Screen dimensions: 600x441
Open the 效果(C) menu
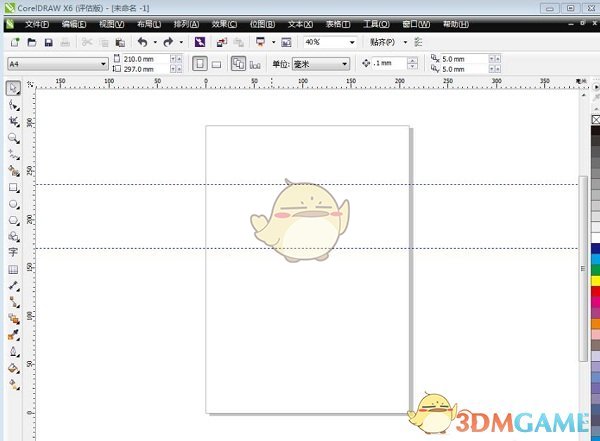tap(224, 24)
